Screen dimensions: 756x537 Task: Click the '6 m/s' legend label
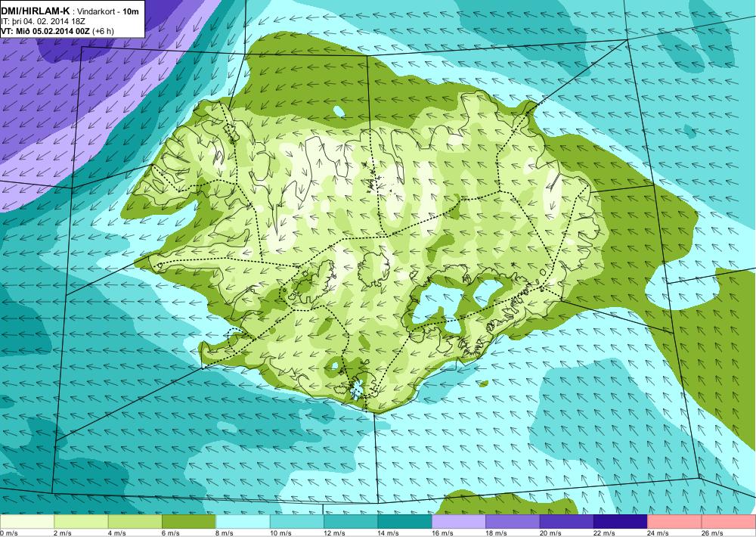[x=171, y=533]
